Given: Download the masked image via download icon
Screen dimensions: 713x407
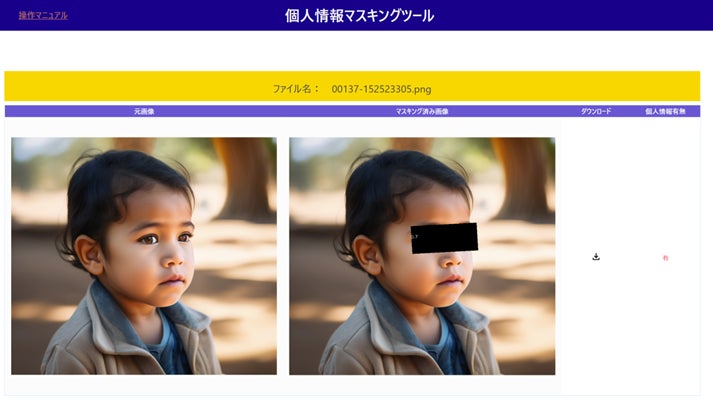Looking at the screenshot, I should [x=596, y=257].
